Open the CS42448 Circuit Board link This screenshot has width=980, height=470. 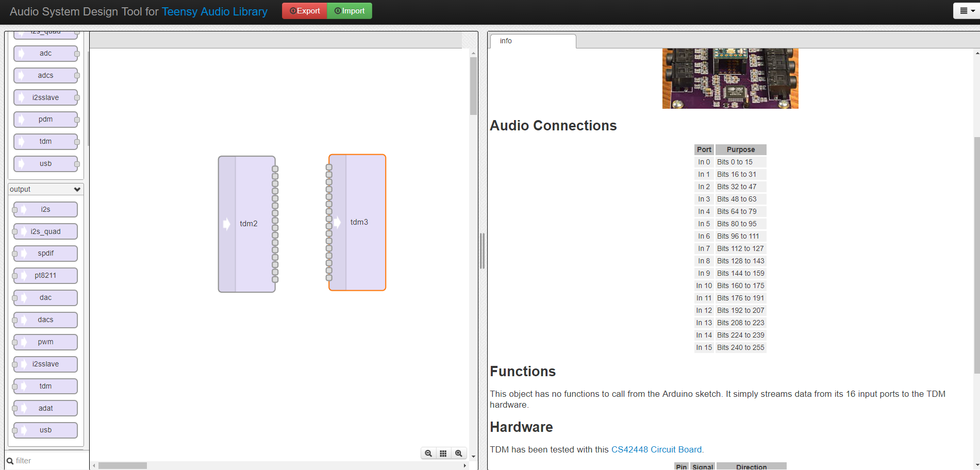pos(656,449)
